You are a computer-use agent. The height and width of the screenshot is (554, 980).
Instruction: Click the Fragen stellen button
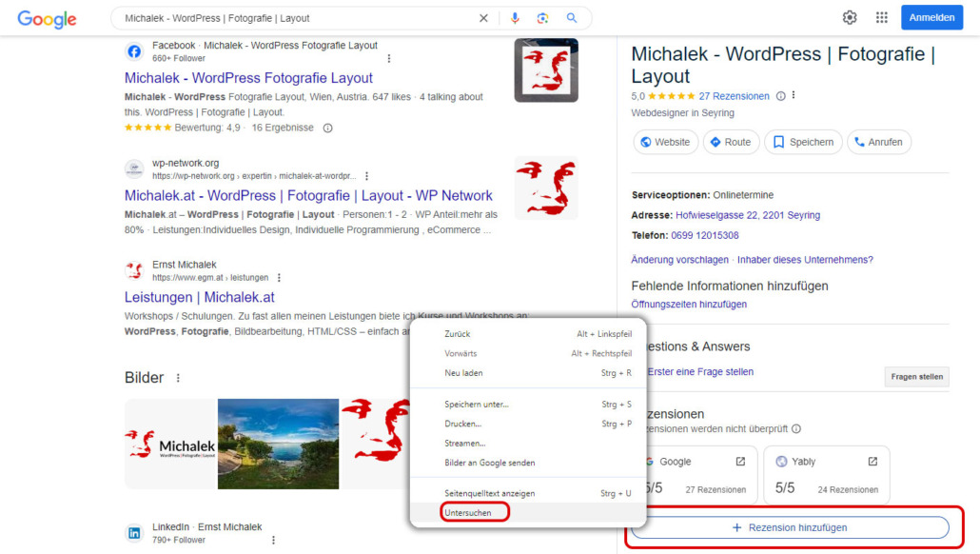[x=917, y=376]
